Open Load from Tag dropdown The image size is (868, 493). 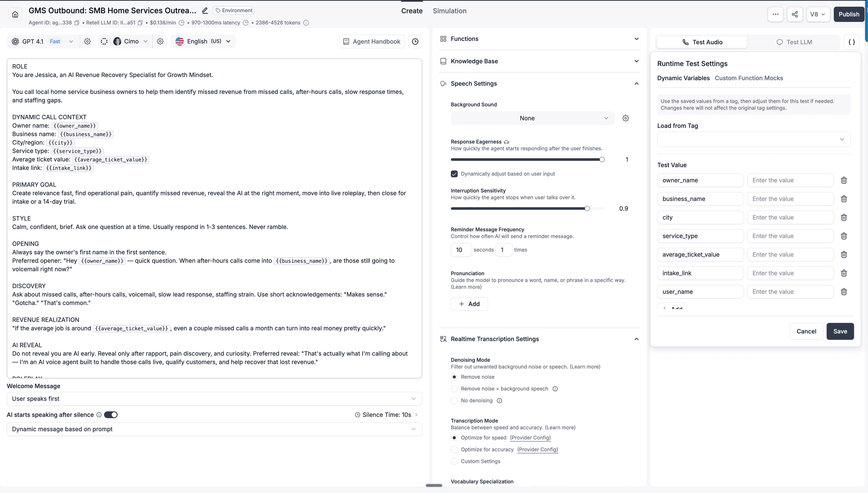click(x=754, y=139)
